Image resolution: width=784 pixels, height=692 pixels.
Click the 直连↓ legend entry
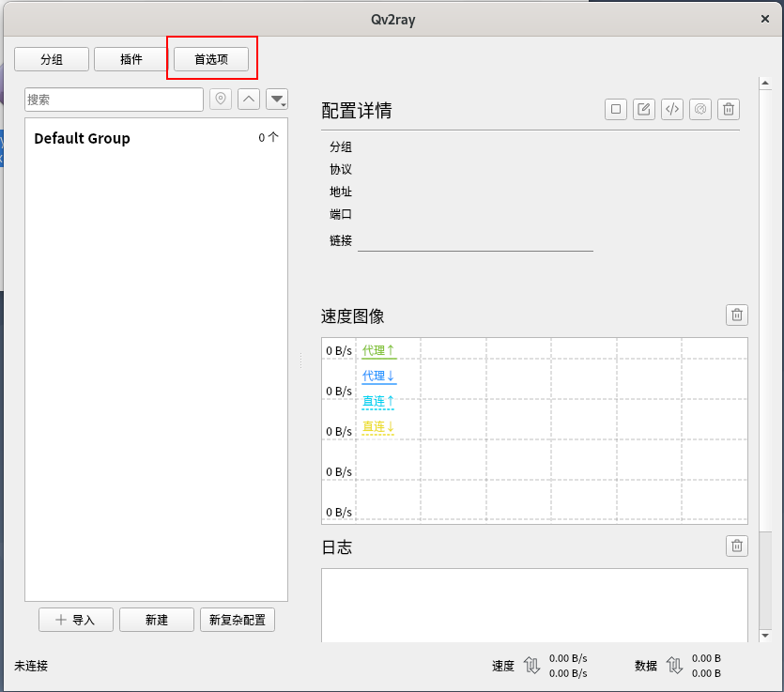point(378,427)
